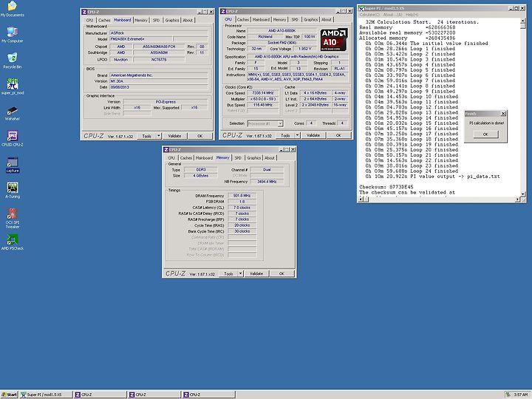Click the Checksum: 8773DE45 line in Super PI
The image size is (532, 399).
click(386, 187)
